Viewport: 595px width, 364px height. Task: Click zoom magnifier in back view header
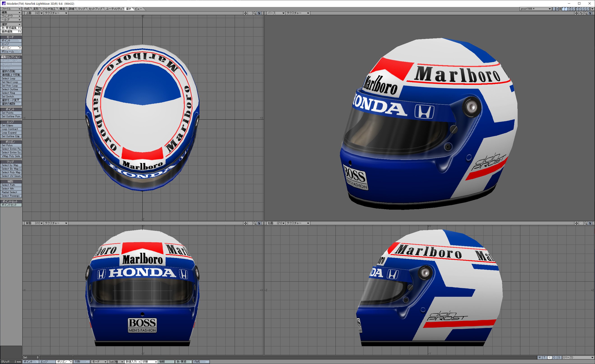pos(255,223)
